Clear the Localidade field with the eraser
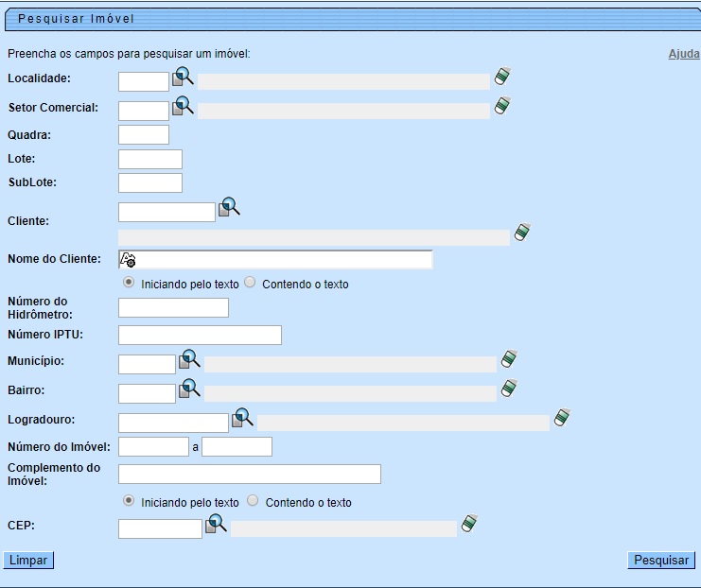This screenshot has width=701, height=588. pyautogui.click(x=502, y=78)
